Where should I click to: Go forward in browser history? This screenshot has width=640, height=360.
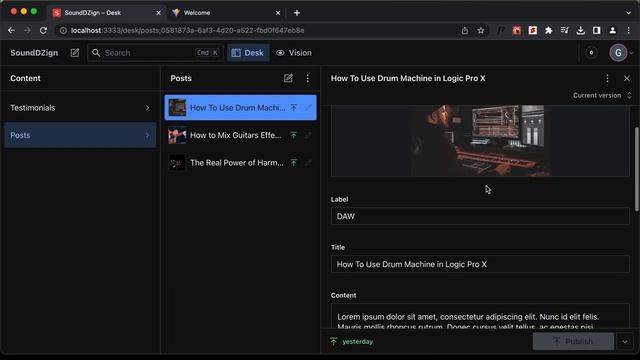pos(27,30)
